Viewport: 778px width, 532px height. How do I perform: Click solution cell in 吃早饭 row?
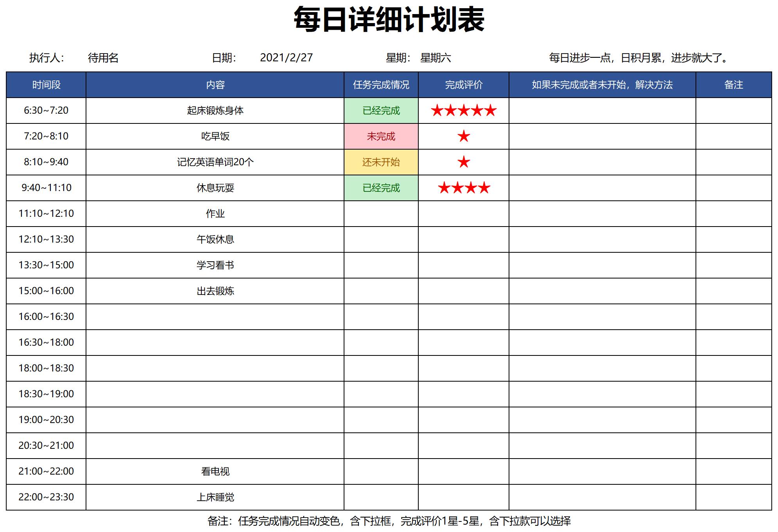602,136
